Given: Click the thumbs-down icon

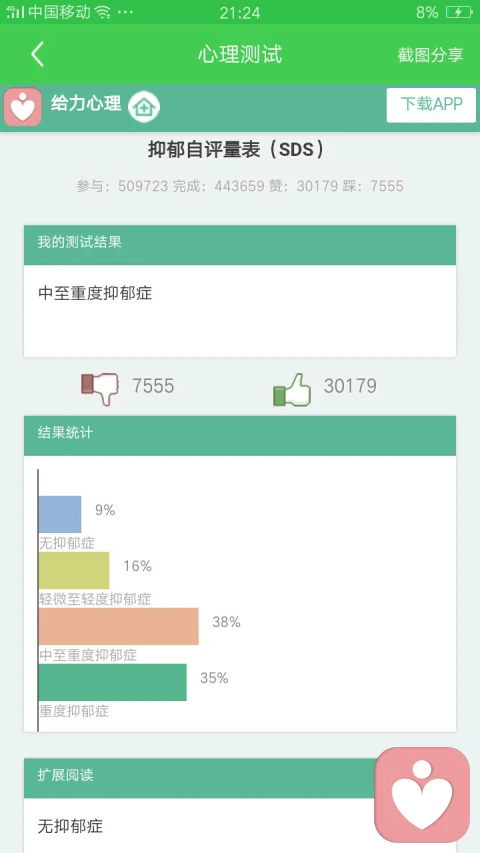Looking at the screenshot, I should click(x=100, y=387).
